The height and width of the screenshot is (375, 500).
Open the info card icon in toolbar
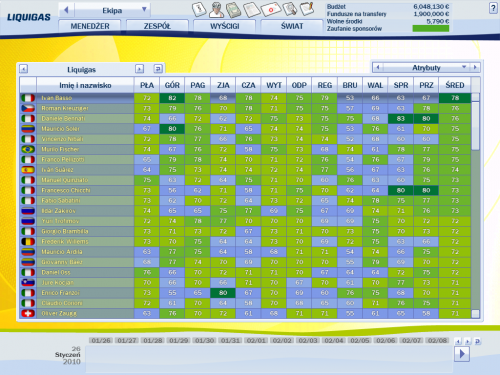coord(199,9)
